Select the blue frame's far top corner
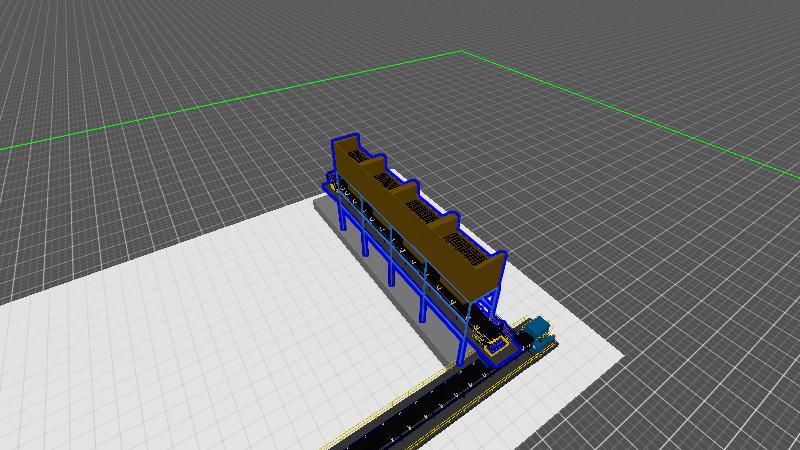 [x=335, y=136]
